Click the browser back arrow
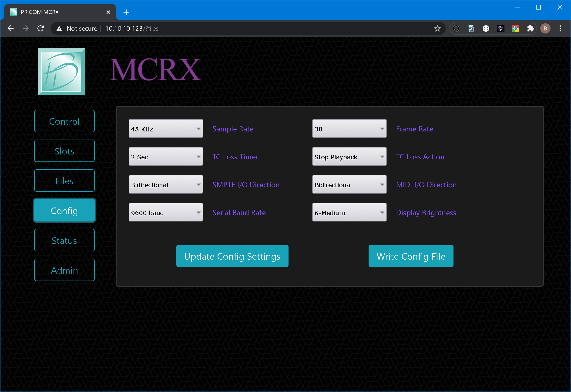Viewport: 571px width, 392px height. tap(10, 28)
